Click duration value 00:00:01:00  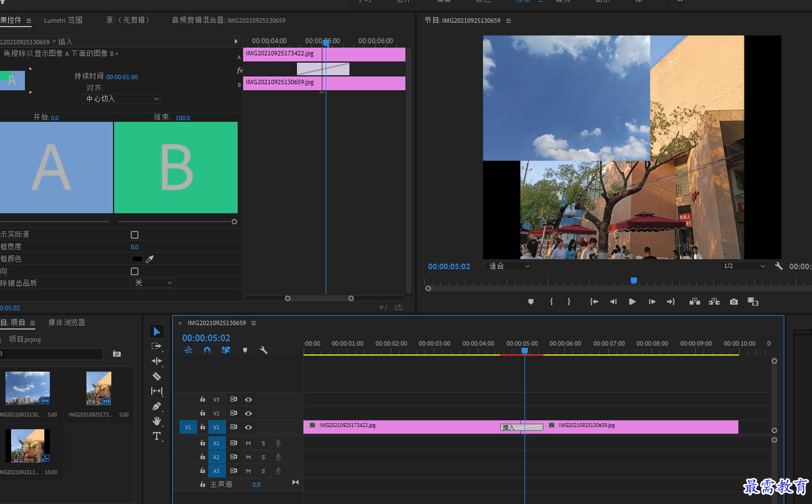click(122, 77)
